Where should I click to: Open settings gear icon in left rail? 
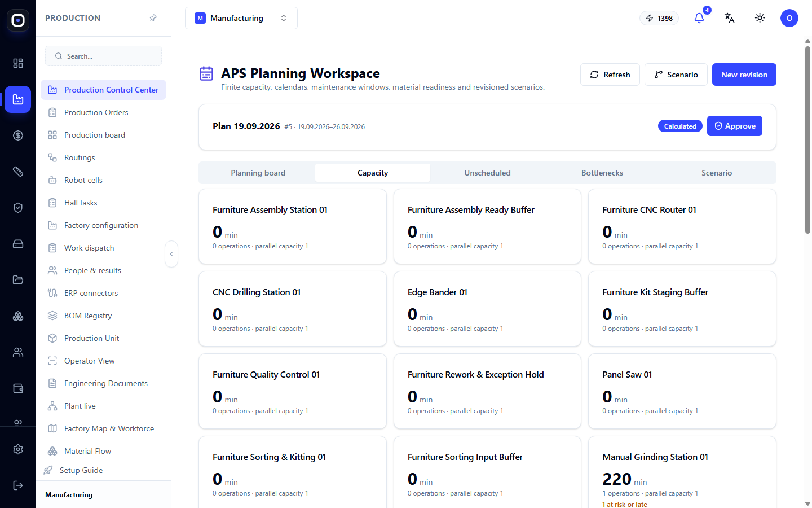[x=18, y=449]
